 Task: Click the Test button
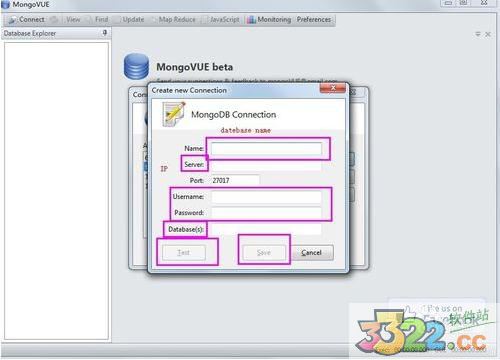[184, 253]
